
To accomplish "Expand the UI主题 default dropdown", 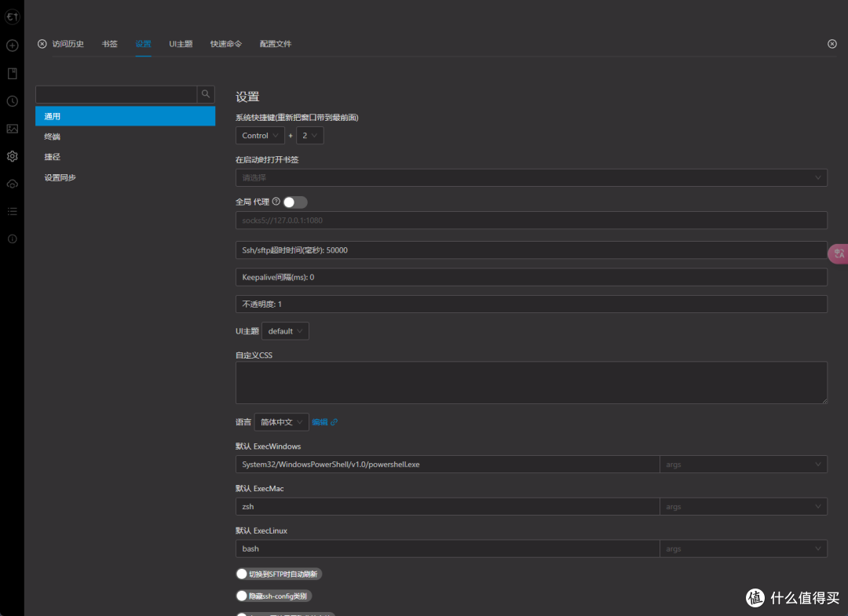I will pyautogui.click(x=285, y=331).
